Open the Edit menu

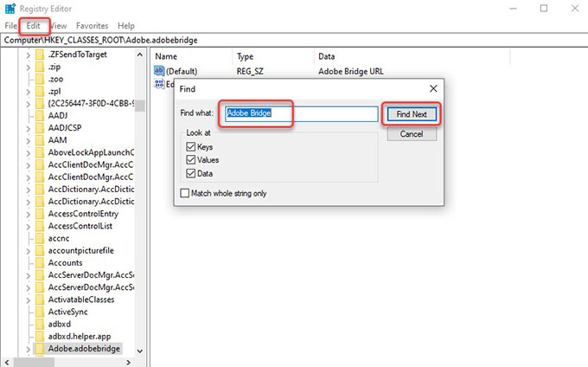pyautogui.click(x=34, y=26)
